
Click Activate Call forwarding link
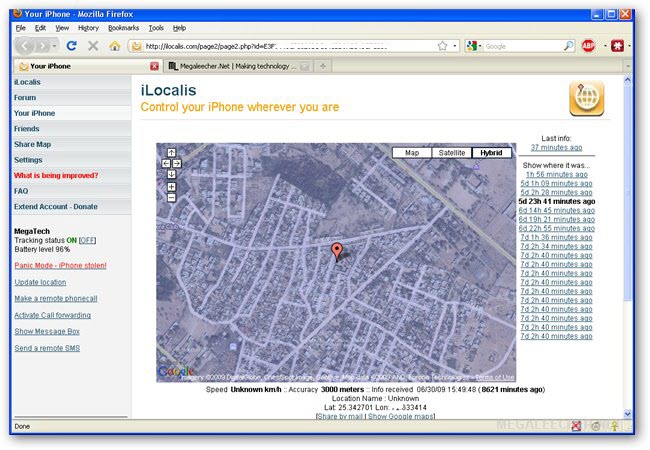[x=53, y=315]
